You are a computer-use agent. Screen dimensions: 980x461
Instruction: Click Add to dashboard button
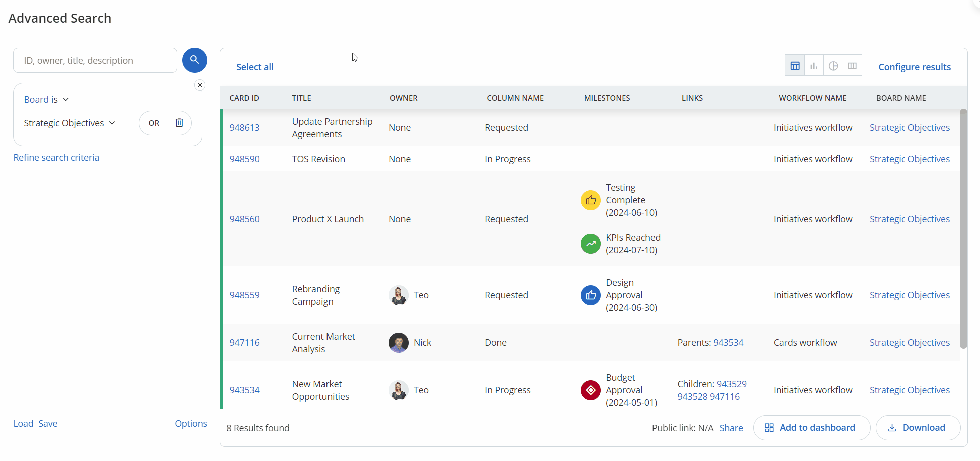(812, 428)
